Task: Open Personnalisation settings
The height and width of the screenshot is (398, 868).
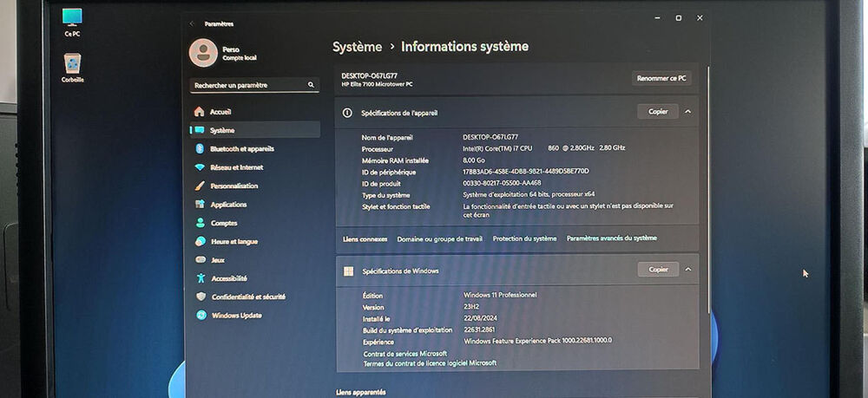Action: point(255,186)
